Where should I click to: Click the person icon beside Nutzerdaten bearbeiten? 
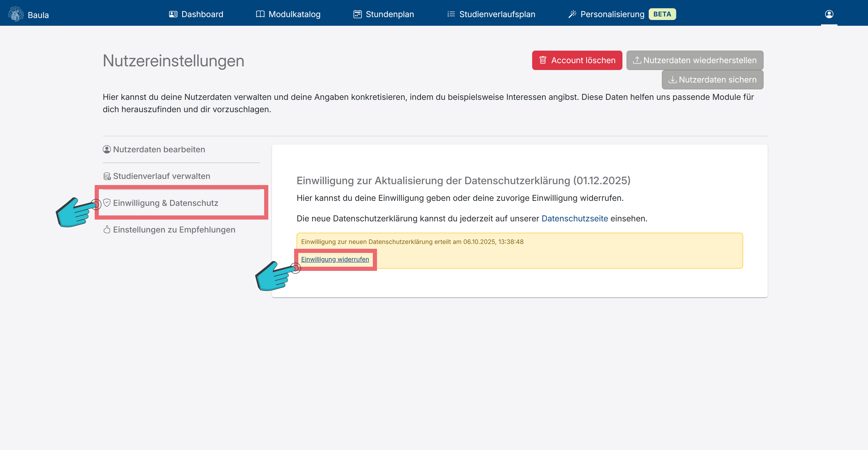pyautogui.click(x=107, y=149)
